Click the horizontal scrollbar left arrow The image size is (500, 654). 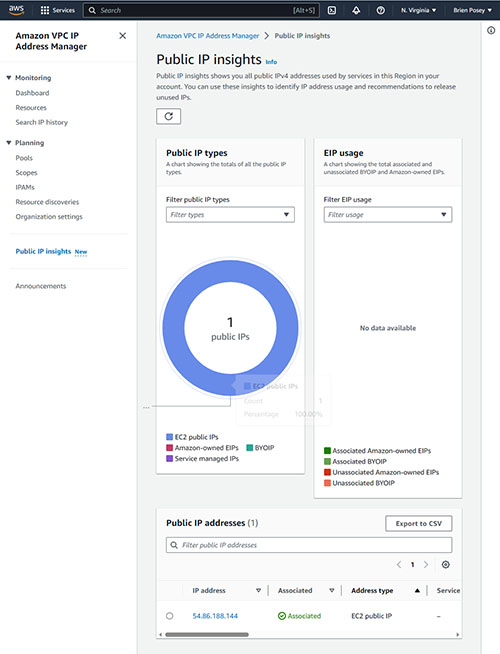click(161, 635)
